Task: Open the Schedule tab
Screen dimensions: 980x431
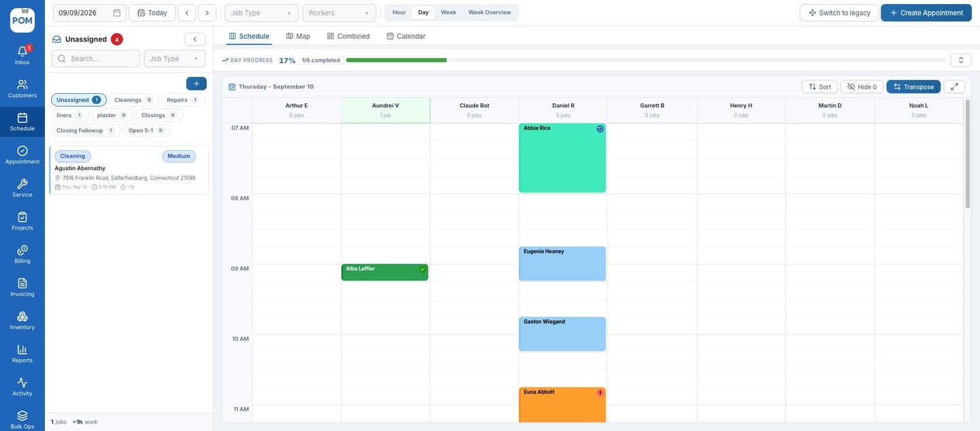Action: (x=249, y=36)
